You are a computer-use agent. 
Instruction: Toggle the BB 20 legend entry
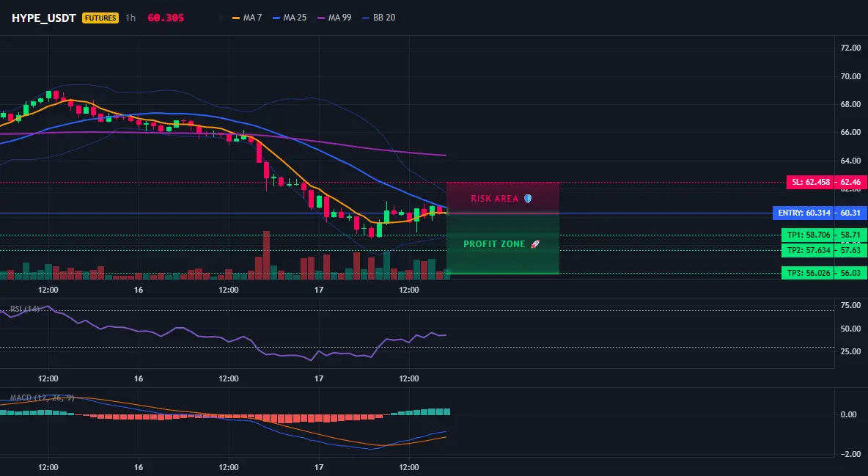pyautogui.click(x=378, y=18)
